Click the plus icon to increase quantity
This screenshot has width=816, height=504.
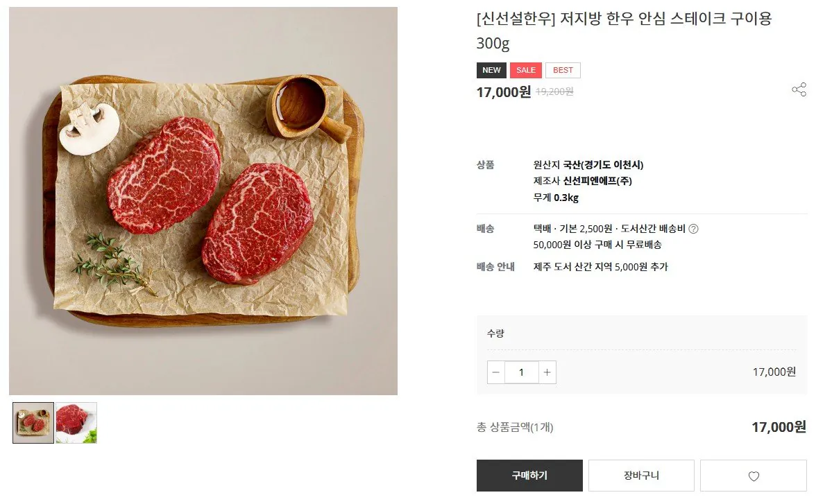coord(547,372)
